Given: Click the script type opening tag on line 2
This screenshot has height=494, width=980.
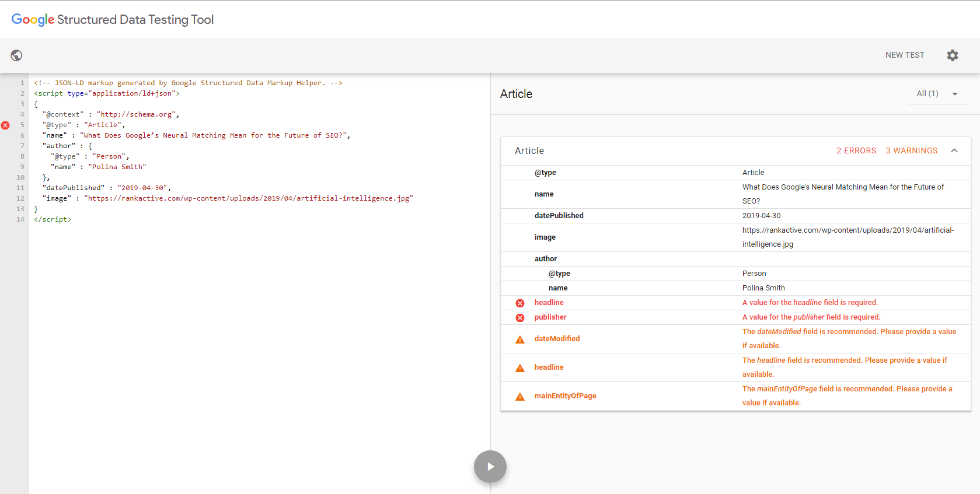Looking at the screenshot, I should coord(107,93).
